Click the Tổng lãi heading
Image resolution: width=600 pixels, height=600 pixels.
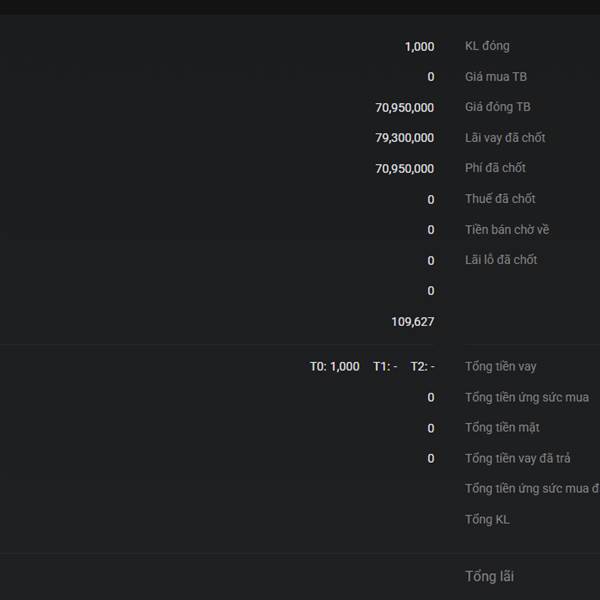point(490,576)
